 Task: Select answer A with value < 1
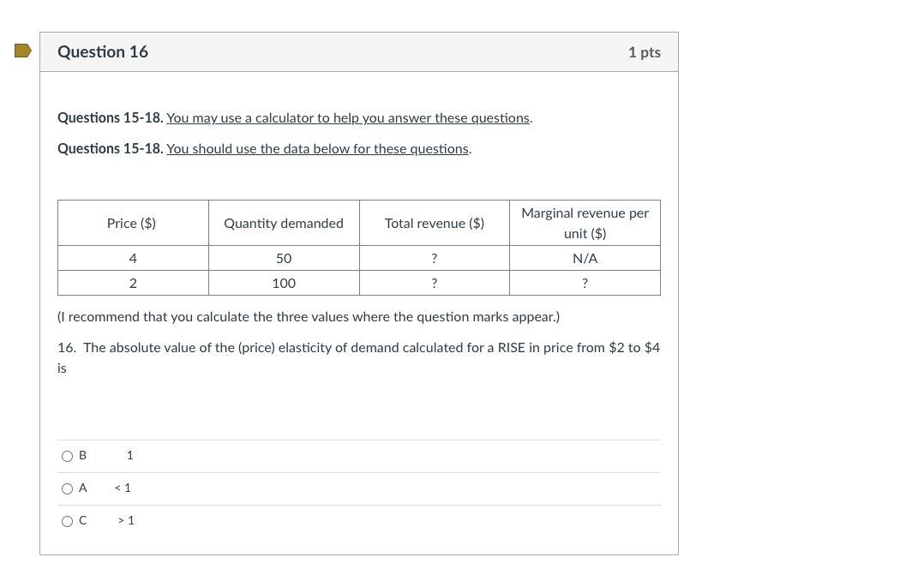point(68,488)
